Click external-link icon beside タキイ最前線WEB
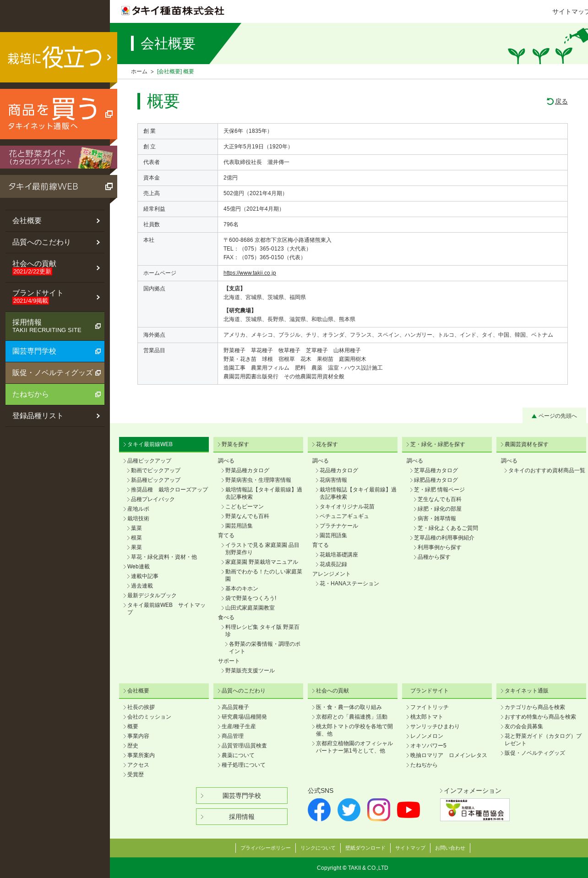 (x=109, y=186)
